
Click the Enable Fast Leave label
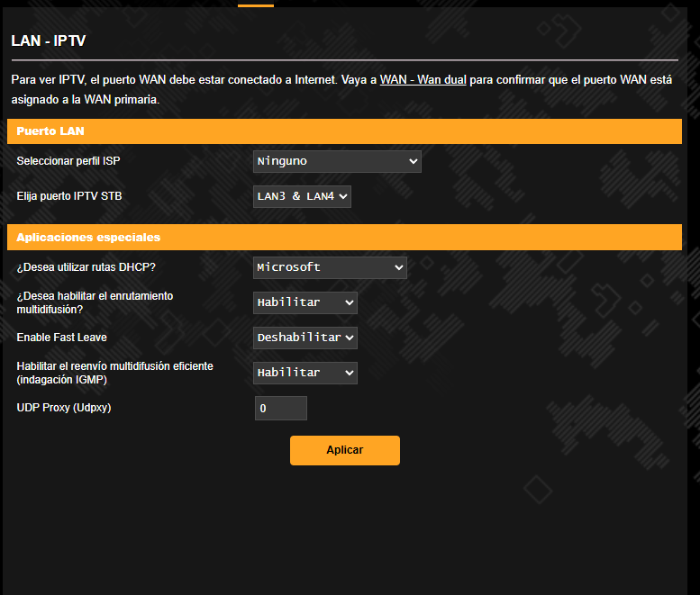tap(61, 338)
